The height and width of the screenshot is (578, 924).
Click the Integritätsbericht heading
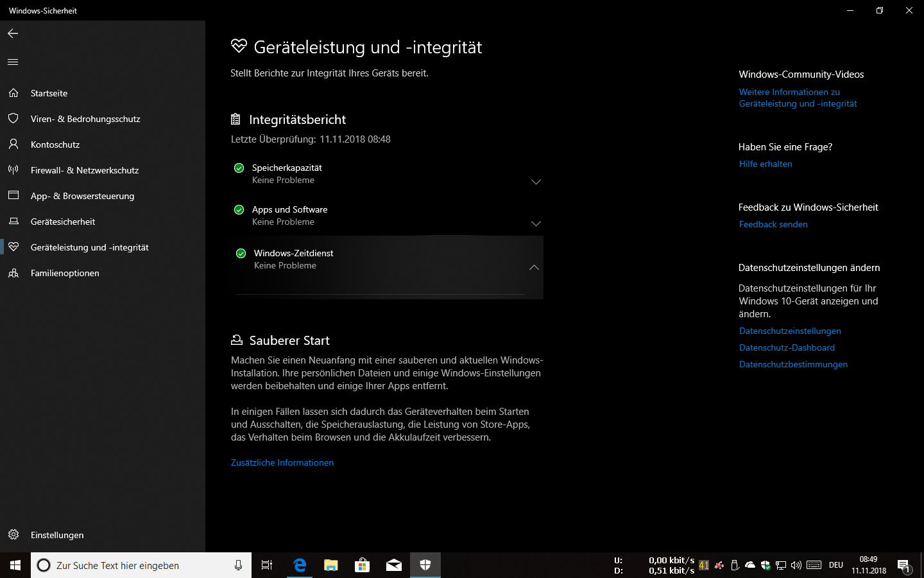tap(297, 119)
